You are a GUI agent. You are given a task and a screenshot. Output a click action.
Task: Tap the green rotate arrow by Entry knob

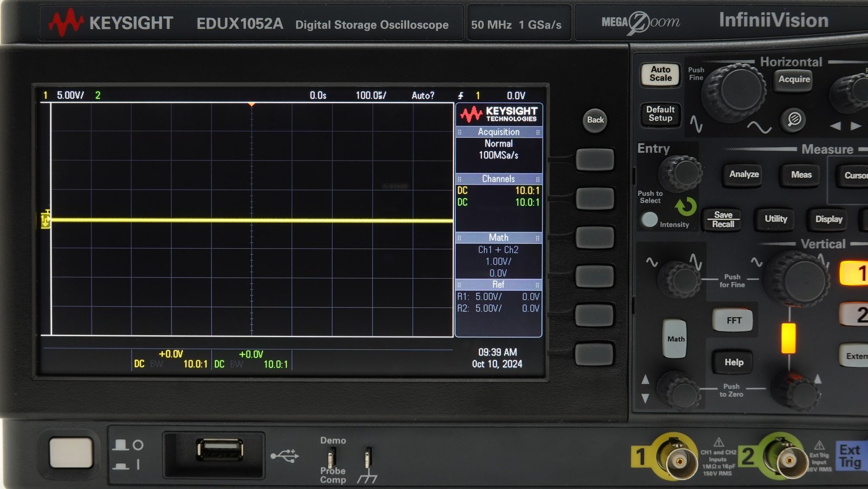coord(686,206)
